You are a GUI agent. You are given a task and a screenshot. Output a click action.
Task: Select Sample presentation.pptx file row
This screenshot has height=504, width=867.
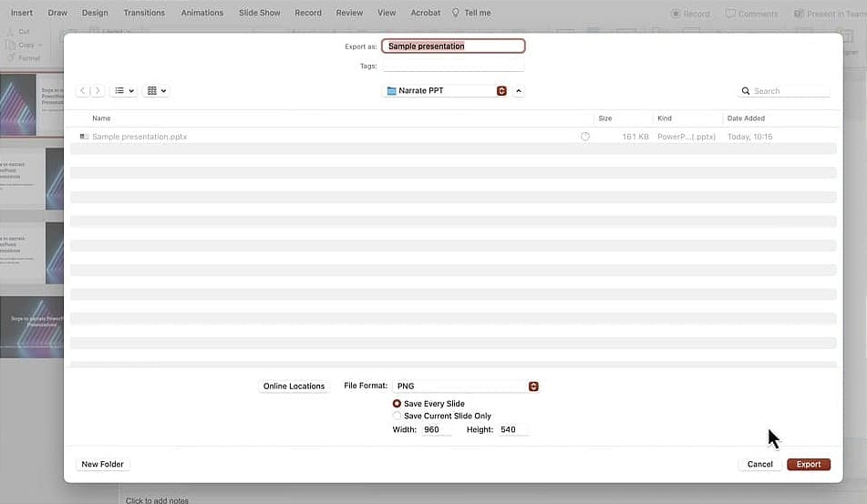[453, 137]
